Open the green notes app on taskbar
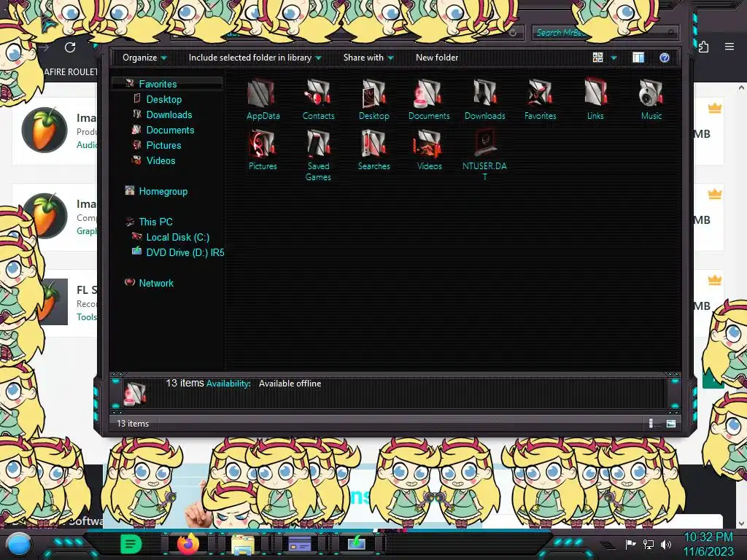The height and width of the screenshot is (560, 747). click(x=131, y=544)
